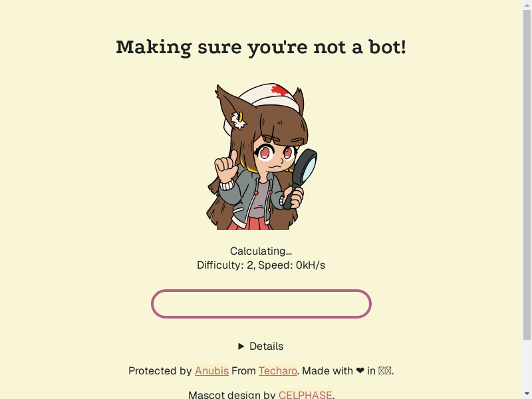Click the heart emoji in the footer
The height and width of the screenshot is (399, 532).
coord(360,371)
